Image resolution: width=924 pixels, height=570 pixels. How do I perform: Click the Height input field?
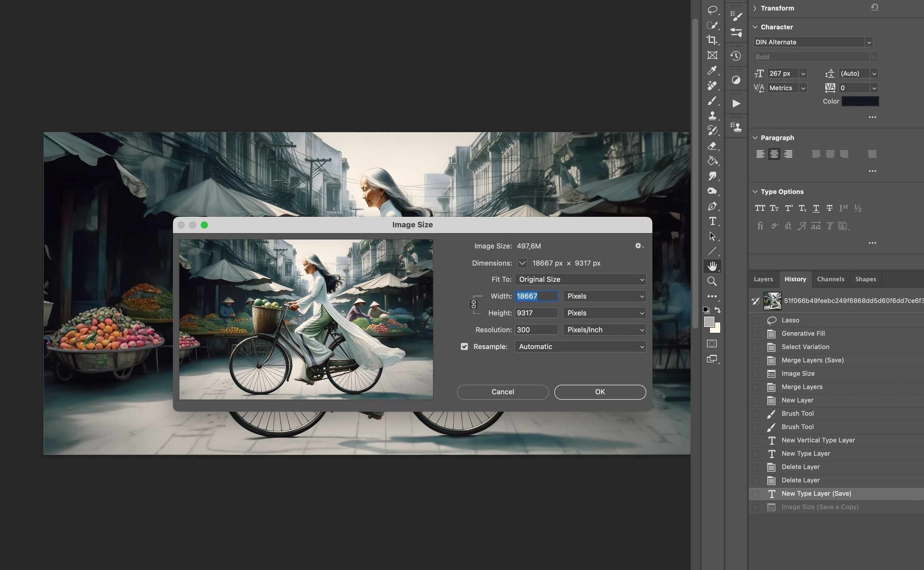pos(536,313)
